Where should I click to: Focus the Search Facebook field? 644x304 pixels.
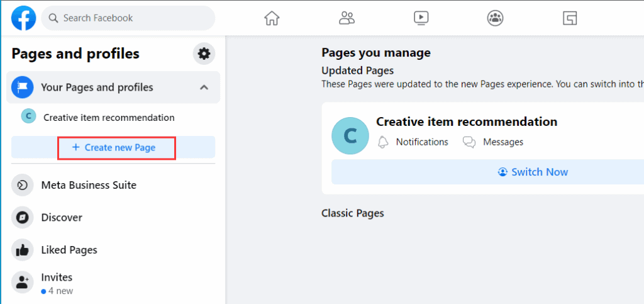click(x=128, y=18)
